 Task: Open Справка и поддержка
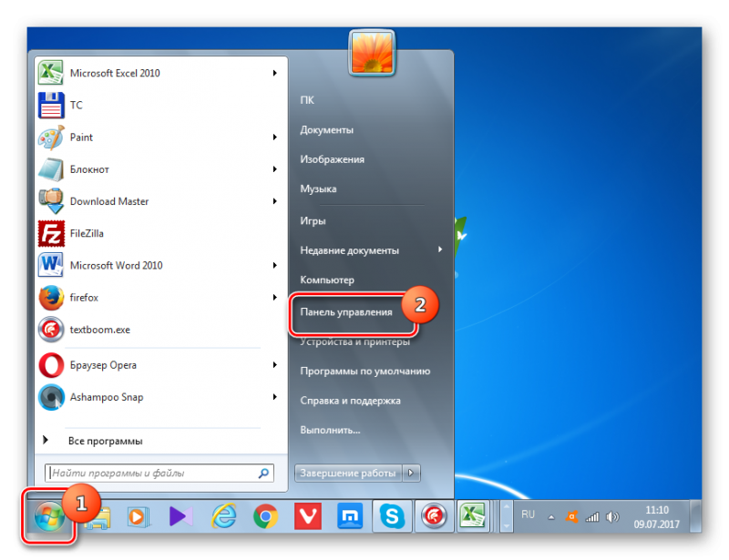click(x=350, y=401)
